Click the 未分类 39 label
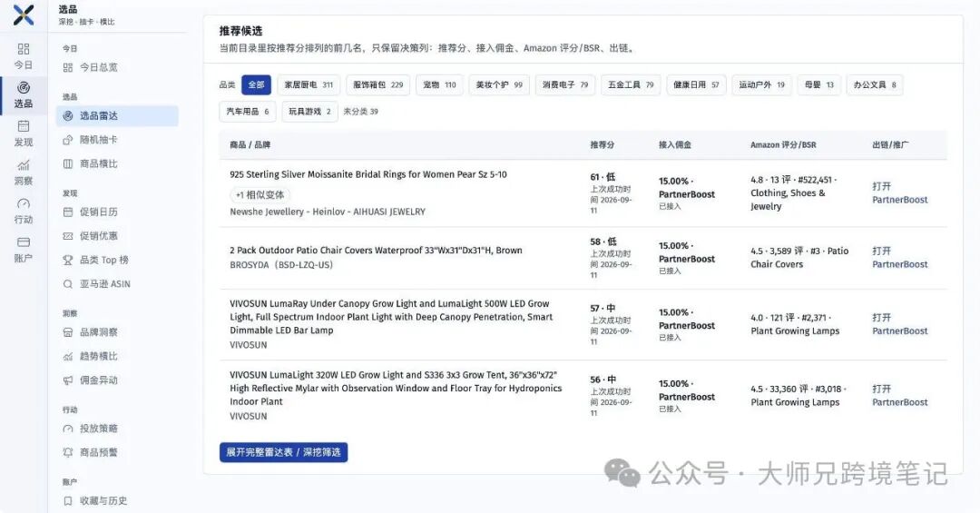This screenshot has height=513, width=980. click(x=360, y=112)
